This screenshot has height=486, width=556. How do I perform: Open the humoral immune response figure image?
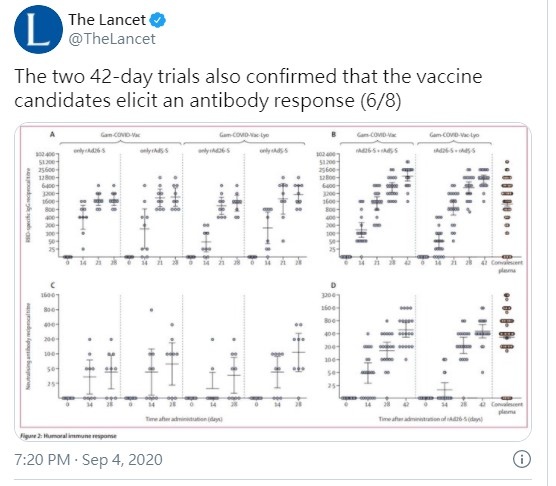pyautogui.click(x=273, y=282)
